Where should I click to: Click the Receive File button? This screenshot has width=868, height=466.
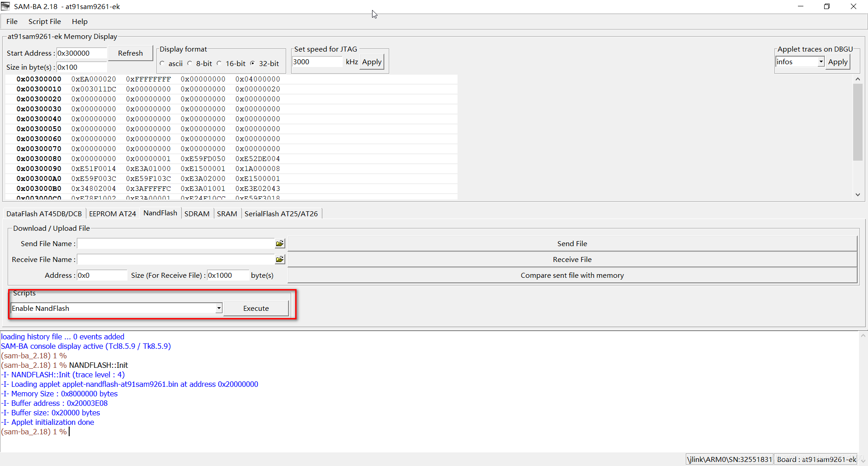572,259
